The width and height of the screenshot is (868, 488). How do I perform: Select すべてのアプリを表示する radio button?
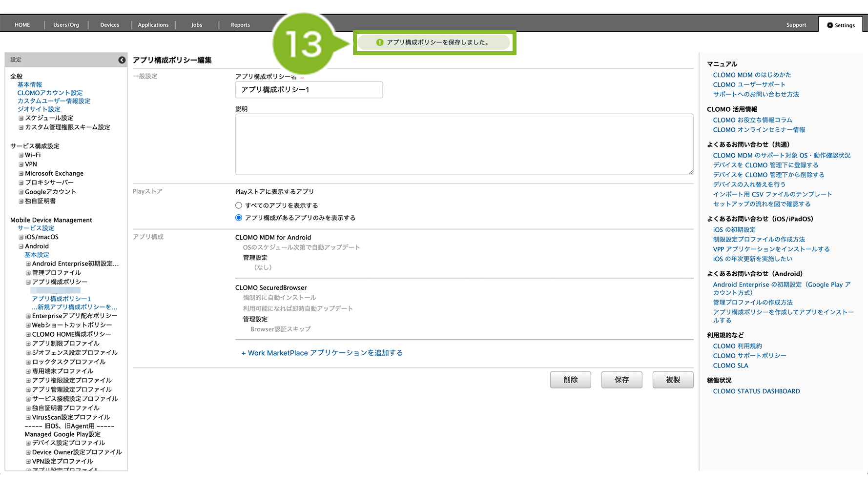[x=239, y=205]
